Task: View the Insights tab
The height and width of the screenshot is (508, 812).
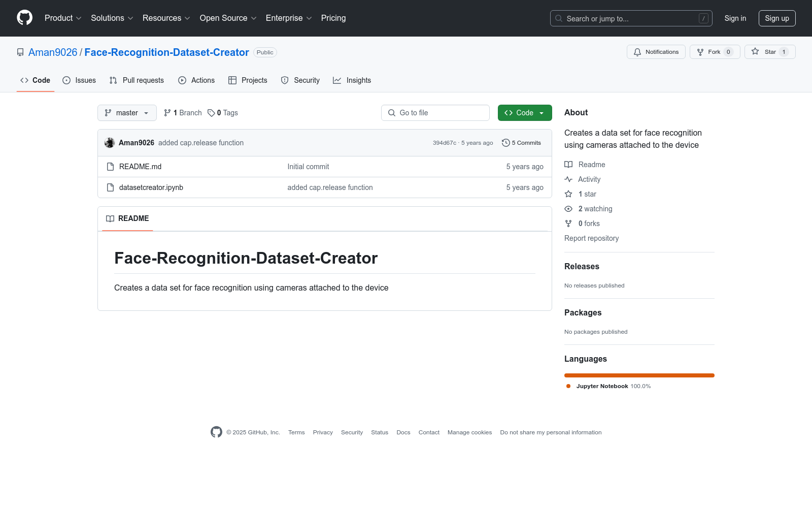Action: 352,80
